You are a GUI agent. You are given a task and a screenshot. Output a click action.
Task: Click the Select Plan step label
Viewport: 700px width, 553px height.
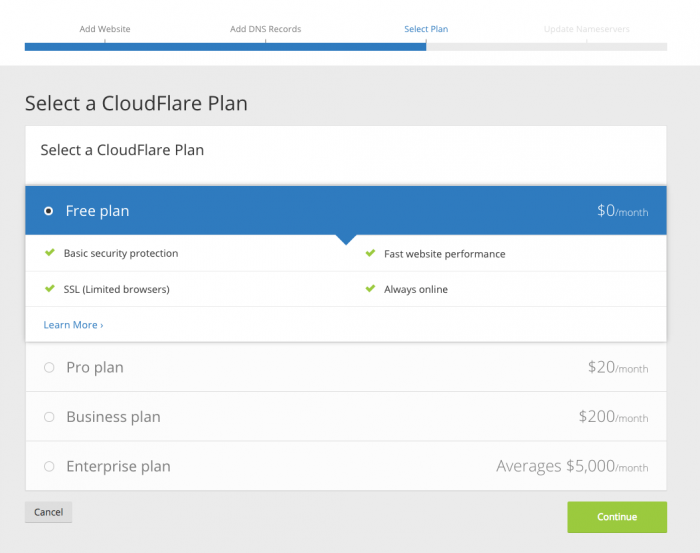pyautogui.click(x=426, y=29)
